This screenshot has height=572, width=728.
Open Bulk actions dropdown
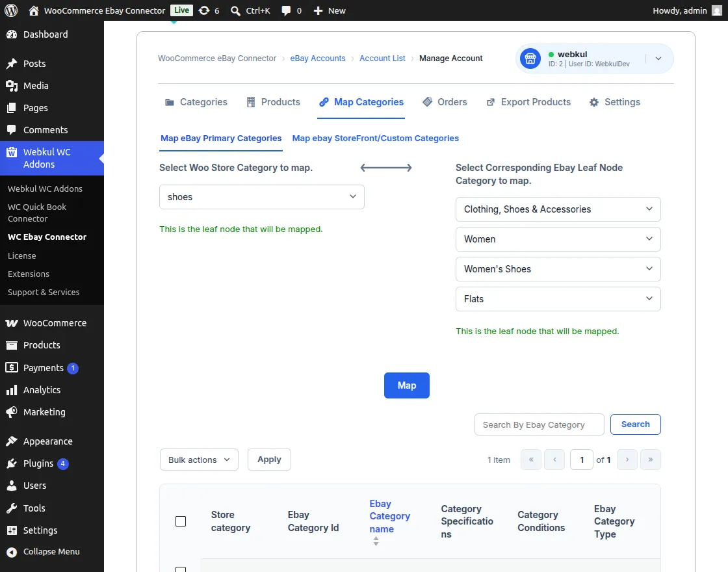(x=199, y=460)
